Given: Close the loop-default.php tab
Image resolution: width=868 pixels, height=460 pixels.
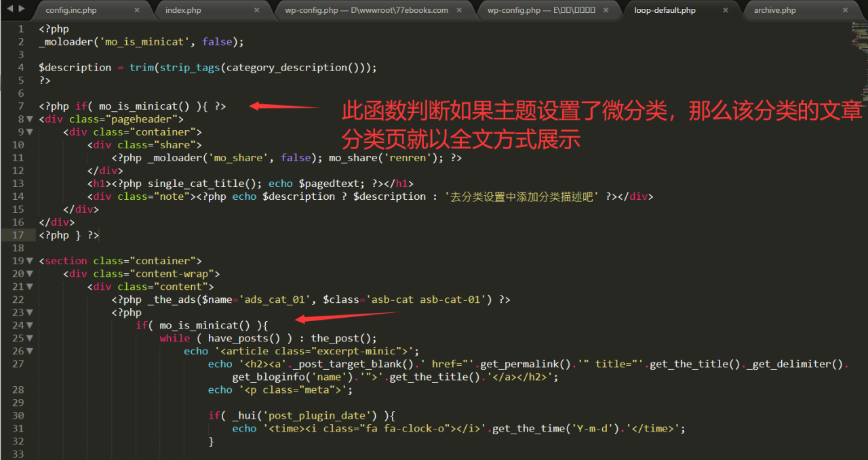Looking at the screenshot, I should click(x=725, y=11).
